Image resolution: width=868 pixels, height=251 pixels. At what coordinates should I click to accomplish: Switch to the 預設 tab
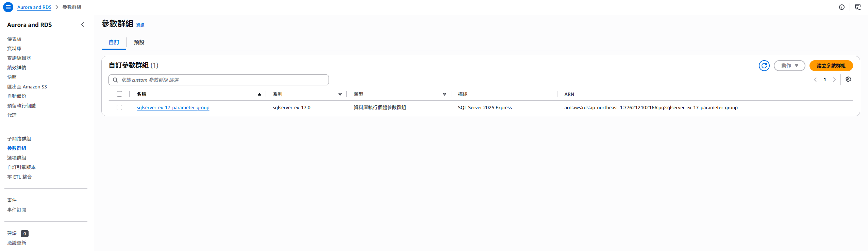pyautogui.click(x=139, y=42)
